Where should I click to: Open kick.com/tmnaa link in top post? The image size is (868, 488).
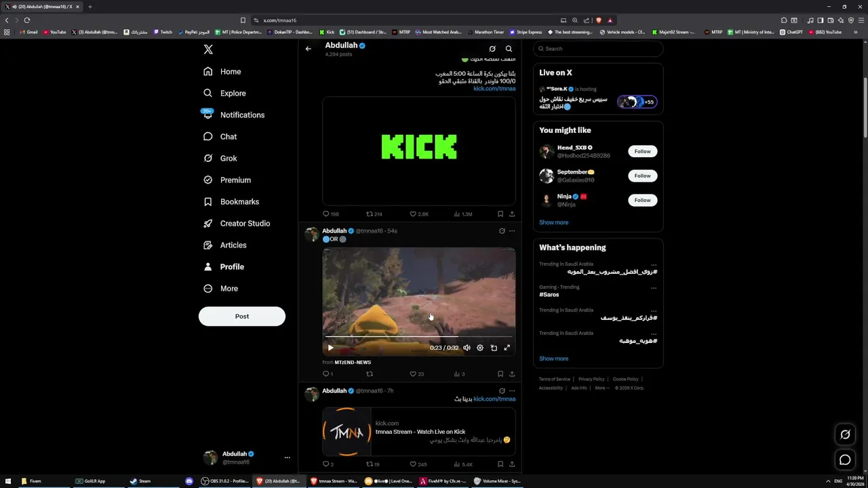tap(494, 89)
